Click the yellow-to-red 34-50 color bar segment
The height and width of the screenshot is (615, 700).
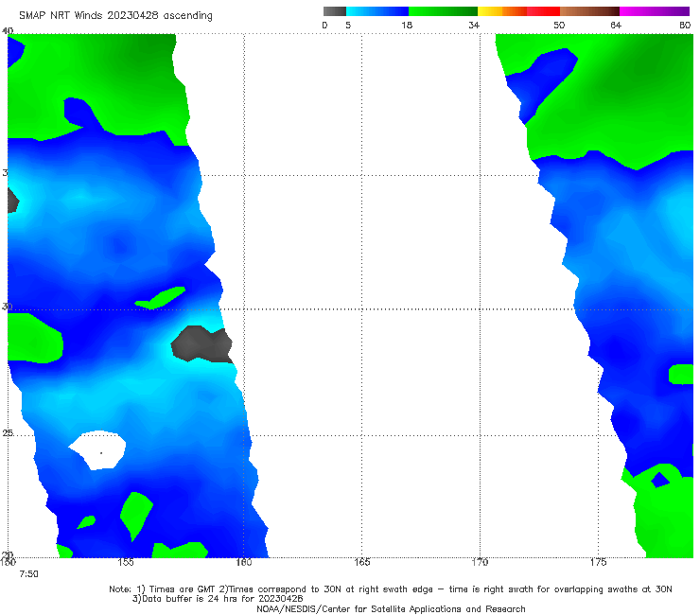point(518,11)
